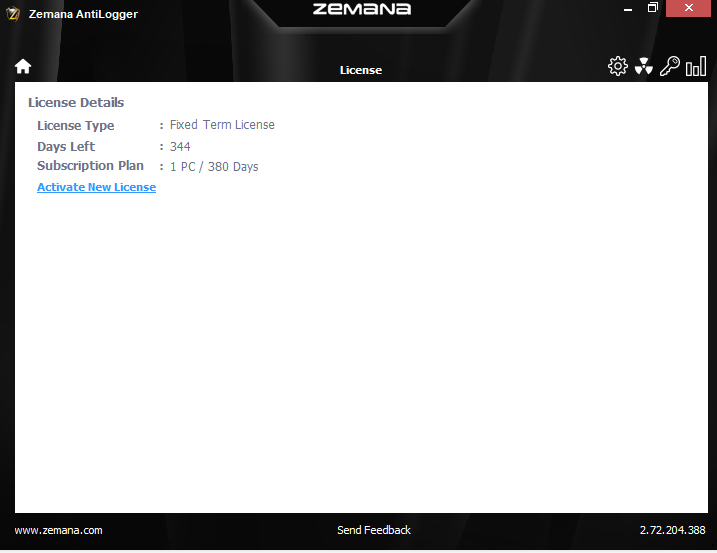Click Send Feedback at the bottom
Viewport: 717px width, 553px height.
click(374, 530)
